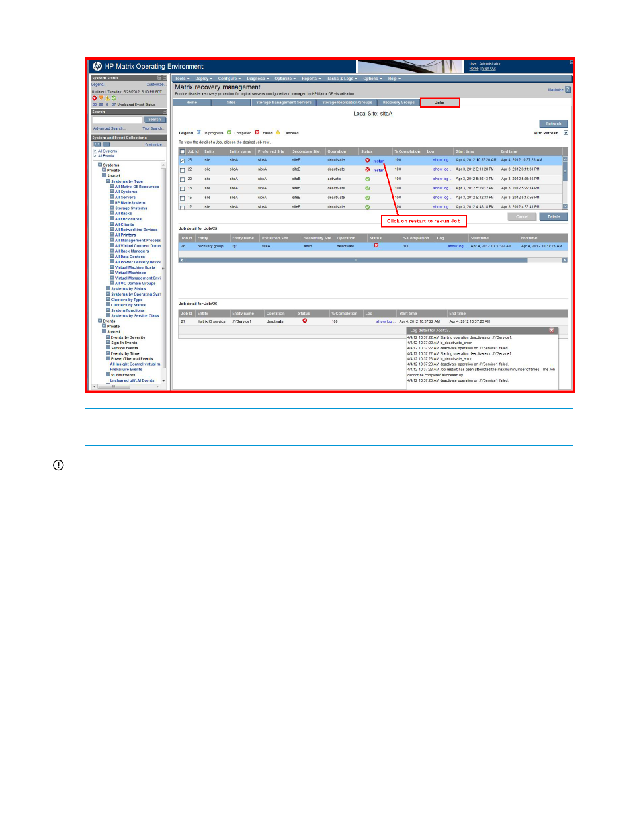Click the All Events shortcut icon

95,156
